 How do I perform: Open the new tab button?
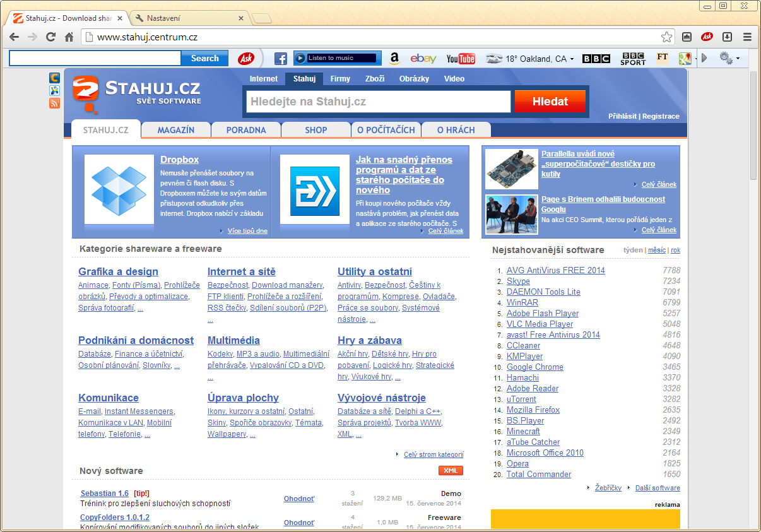(x=261, y=19)
